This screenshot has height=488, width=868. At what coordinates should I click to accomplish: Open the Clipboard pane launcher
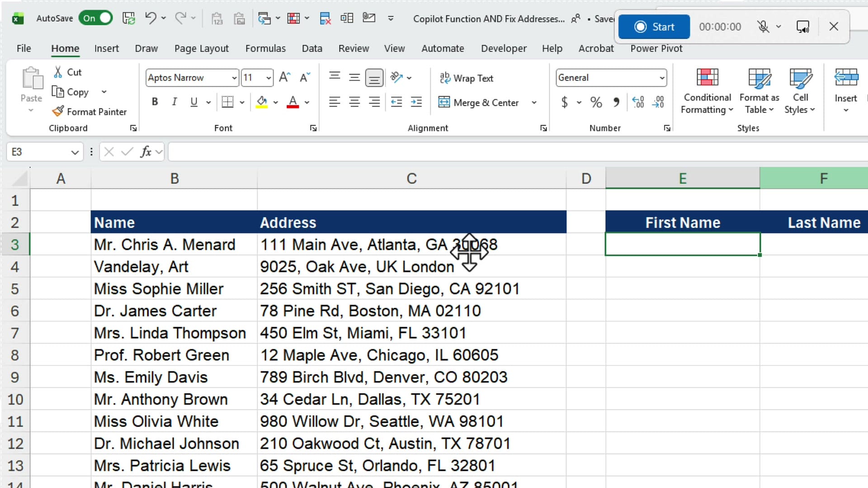pos(133,128)
